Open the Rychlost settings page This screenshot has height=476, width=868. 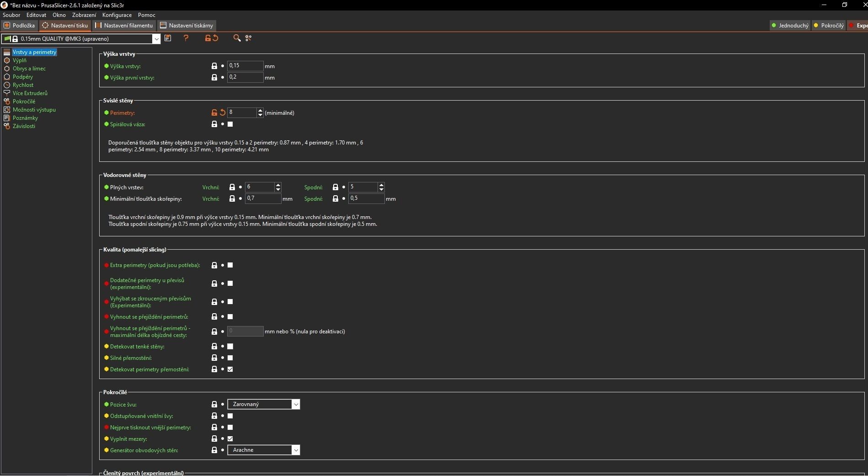23,85
